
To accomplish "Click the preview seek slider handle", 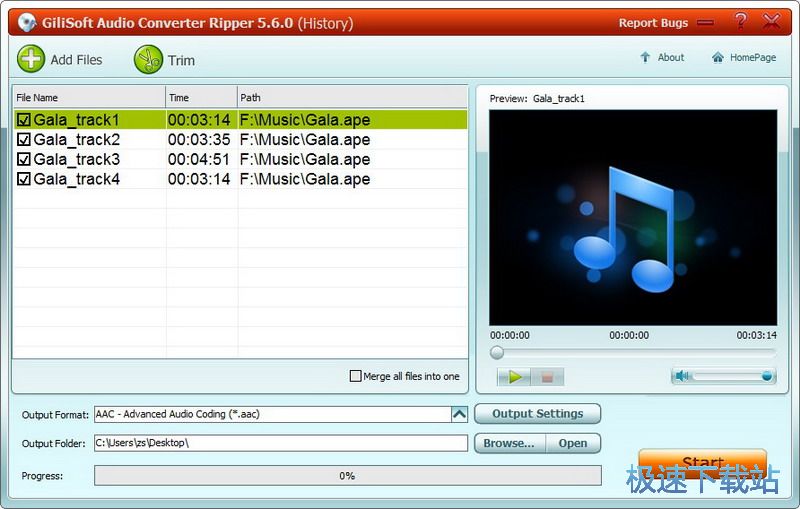I will click(497, 353).
